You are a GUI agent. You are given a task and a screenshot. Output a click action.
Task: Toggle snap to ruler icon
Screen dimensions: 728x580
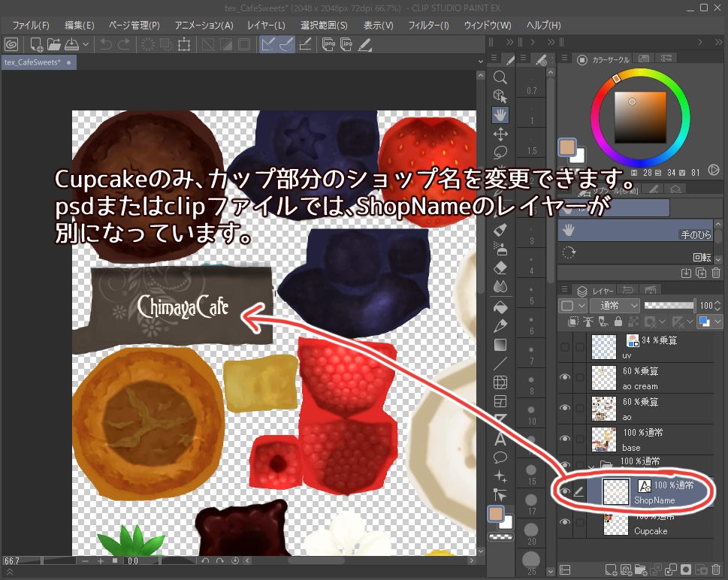click(x=268, y=44)
